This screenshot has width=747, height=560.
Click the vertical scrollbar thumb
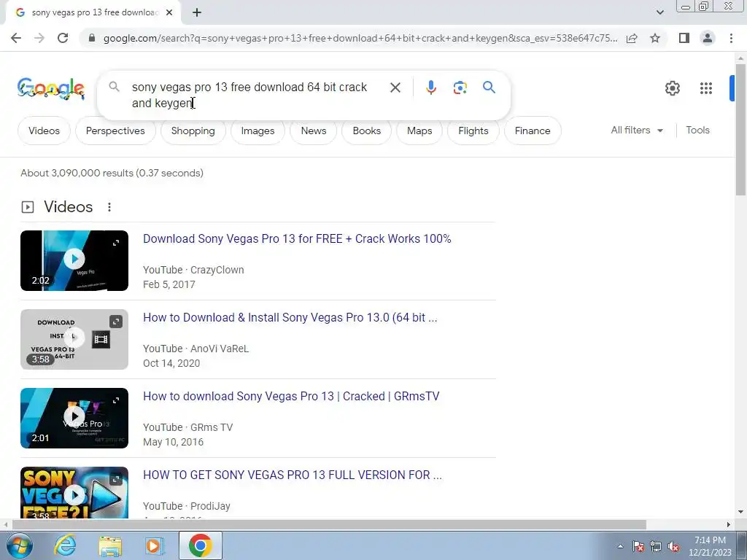740,128
